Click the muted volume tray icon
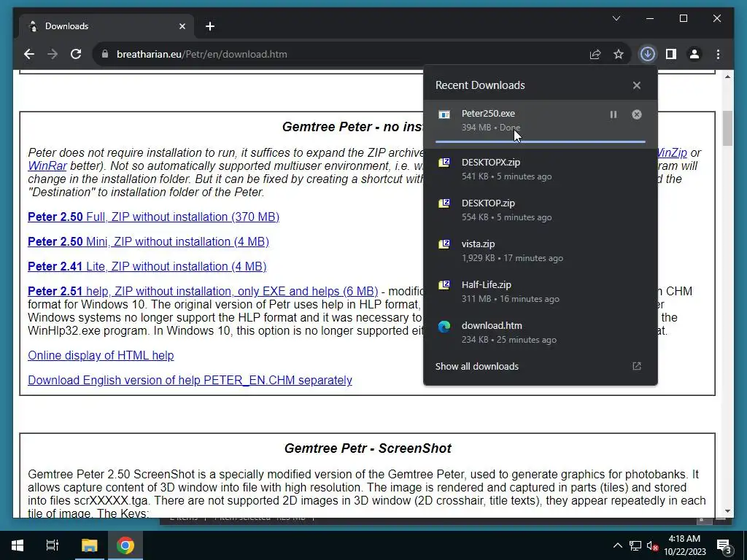747x560 pixels. (x=652, y=545)
